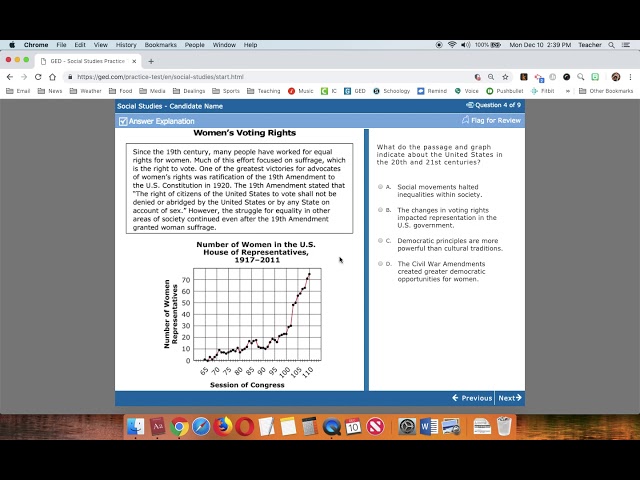This screenshot has height=480, width=640.
Task: Open the Chrome three-dot menu
Action: (630, 77)
